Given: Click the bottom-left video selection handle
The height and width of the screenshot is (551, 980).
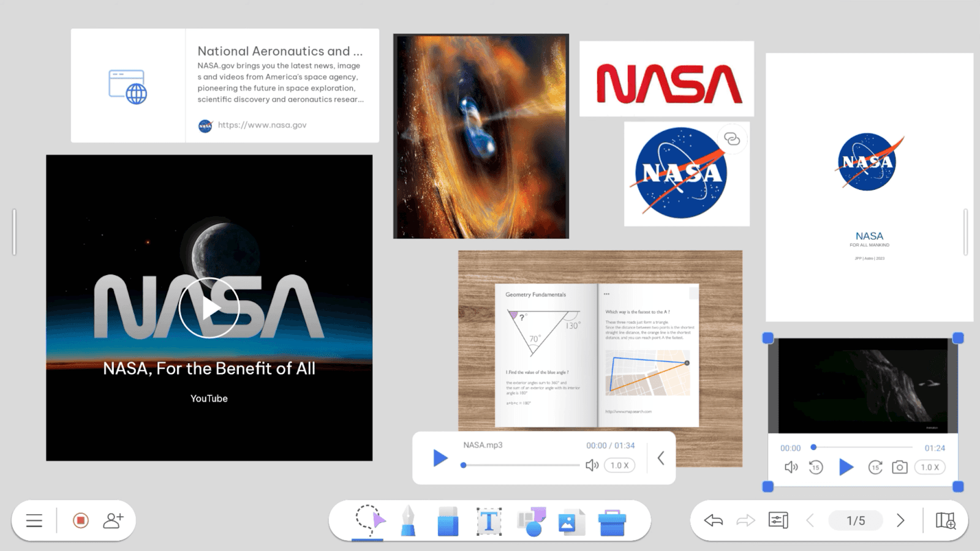Looking at the screenshot, I should (x=767, y=487).
